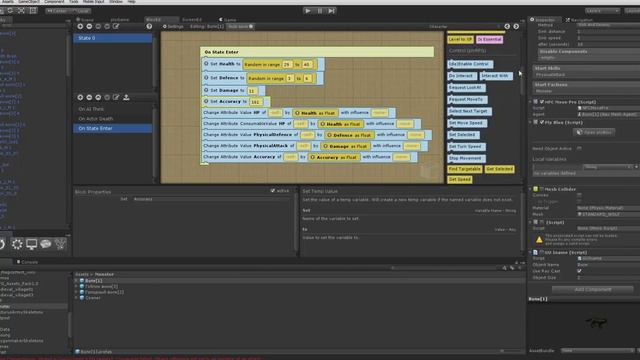Open the AssetBundle dropdown in preview footer
640x360 pixels.
click(x=597, y=351)
